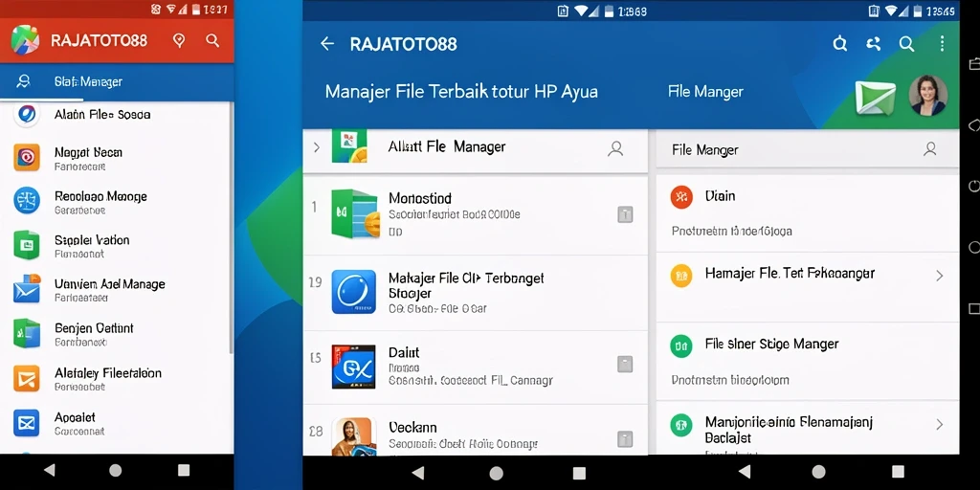Tap the Benjen Oetlunt app icon

click(x=27, y=333)
